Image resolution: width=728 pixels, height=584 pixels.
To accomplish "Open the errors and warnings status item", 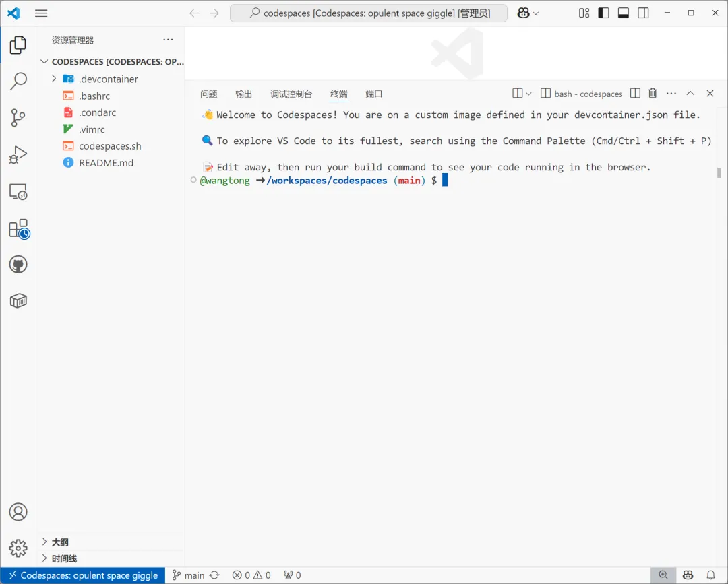I will (x=251, y=575).
